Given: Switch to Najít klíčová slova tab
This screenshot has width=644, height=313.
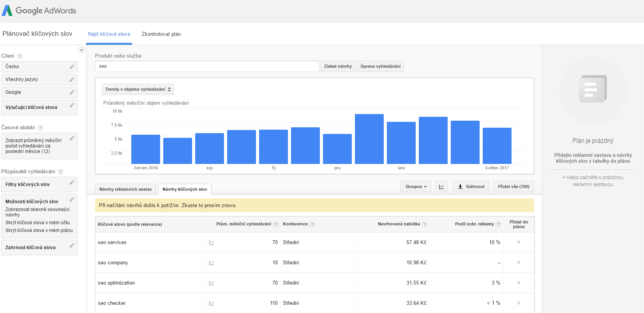Looking at the screenshot, I should [x=109, y=34].
